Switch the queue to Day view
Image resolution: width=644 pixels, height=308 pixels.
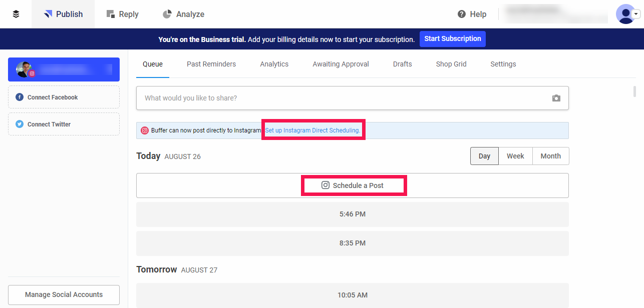[484, 155]
